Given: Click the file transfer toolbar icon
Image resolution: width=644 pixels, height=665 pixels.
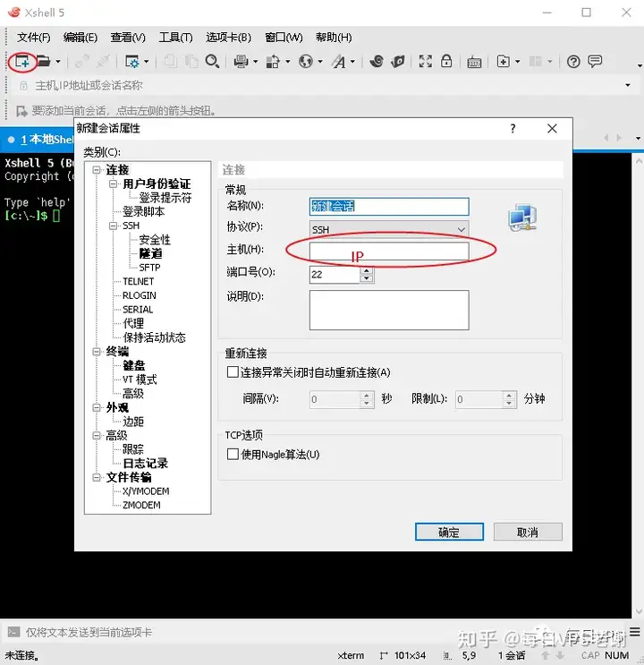Looking at the screenshot, I should (273, 62).
